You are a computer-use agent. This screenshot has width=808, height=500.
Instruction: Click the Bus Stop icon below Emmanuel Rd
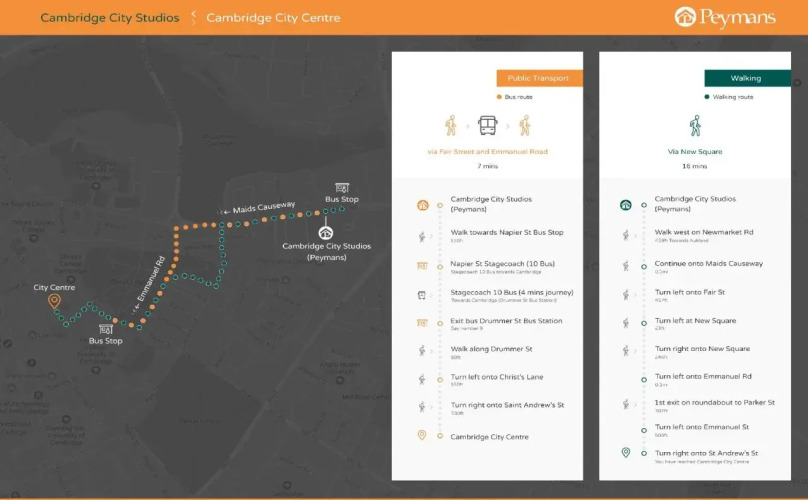pyautogui.click(x=105, y=329)
